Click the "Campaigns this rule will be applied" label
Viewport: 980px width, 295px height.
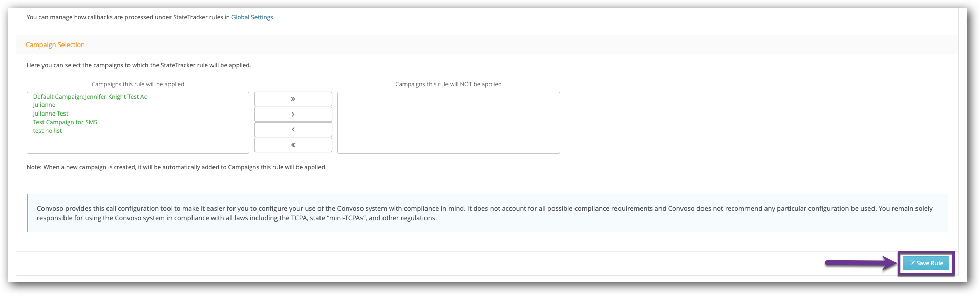coord(138,84)
